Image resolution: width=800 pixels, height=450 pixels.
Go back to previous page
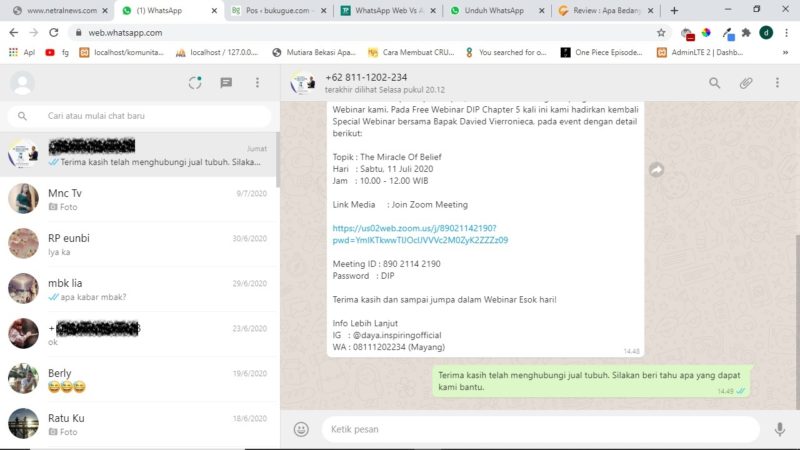14,33
